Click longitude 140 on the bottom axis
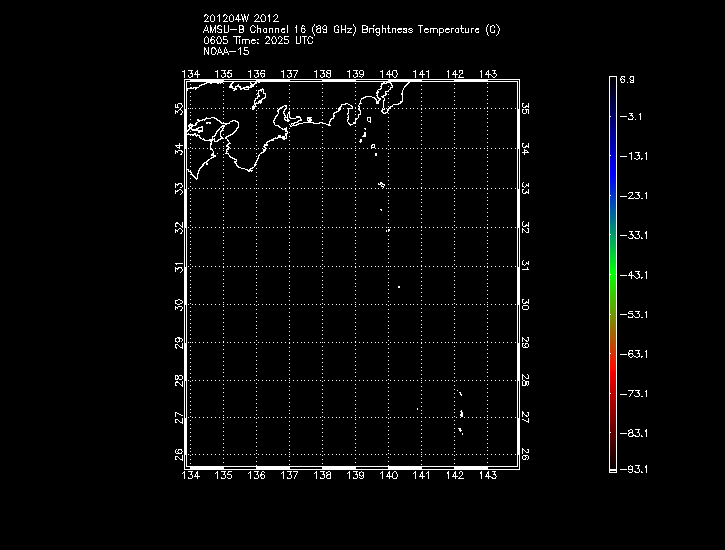Screen dimensions: 725x550 (389, 476)
